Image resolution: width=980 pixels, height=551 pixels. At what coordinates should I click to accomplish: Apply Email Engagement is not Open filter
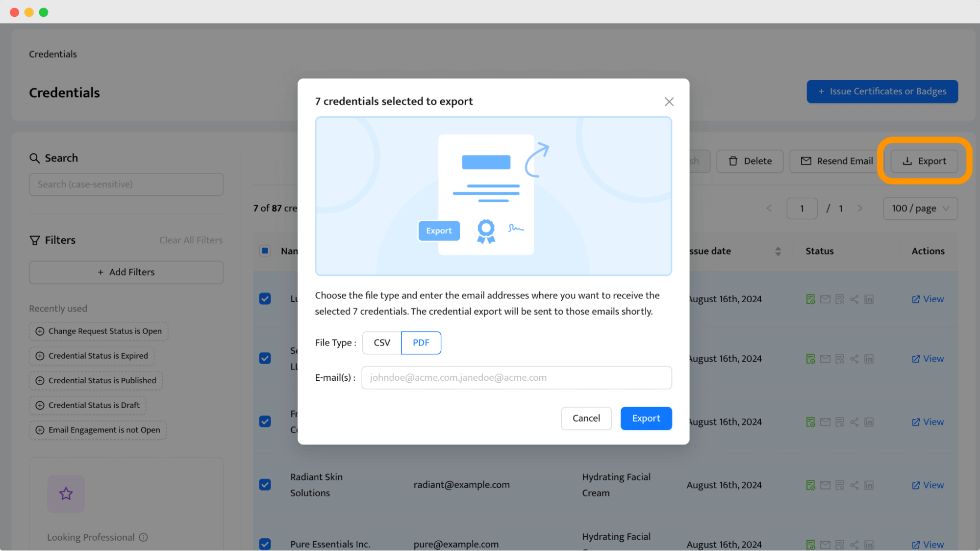[x=98, y=430]
